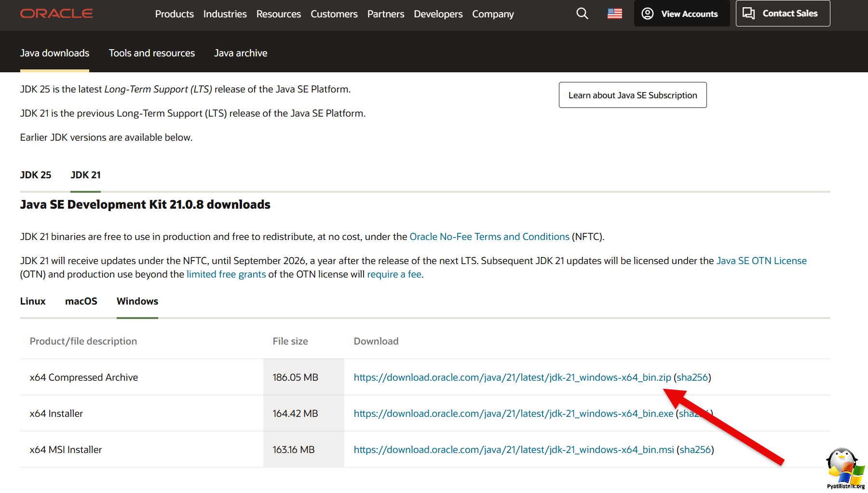868x493 pixels.
Task: Expand the Developers menu
Action: [x=438, y=14]
